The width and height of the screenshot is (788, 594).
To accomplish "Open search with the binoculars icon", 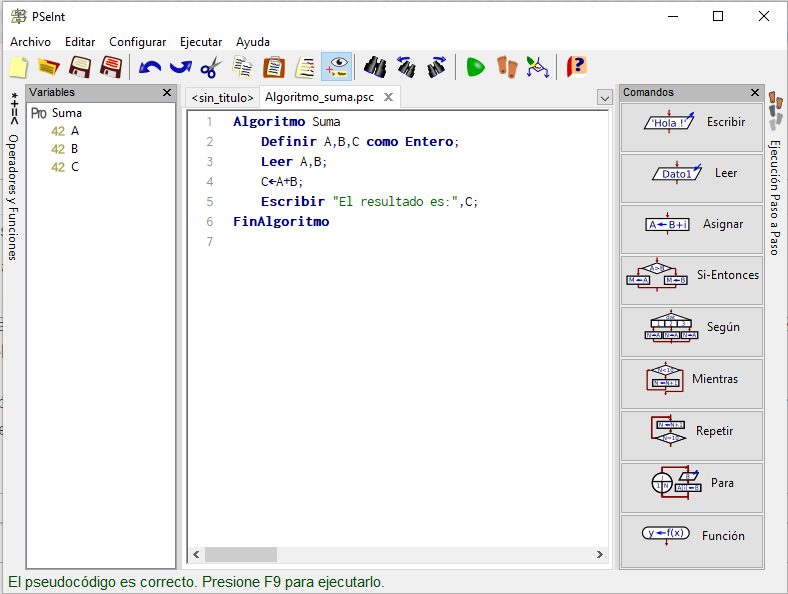I will point(375,67).
